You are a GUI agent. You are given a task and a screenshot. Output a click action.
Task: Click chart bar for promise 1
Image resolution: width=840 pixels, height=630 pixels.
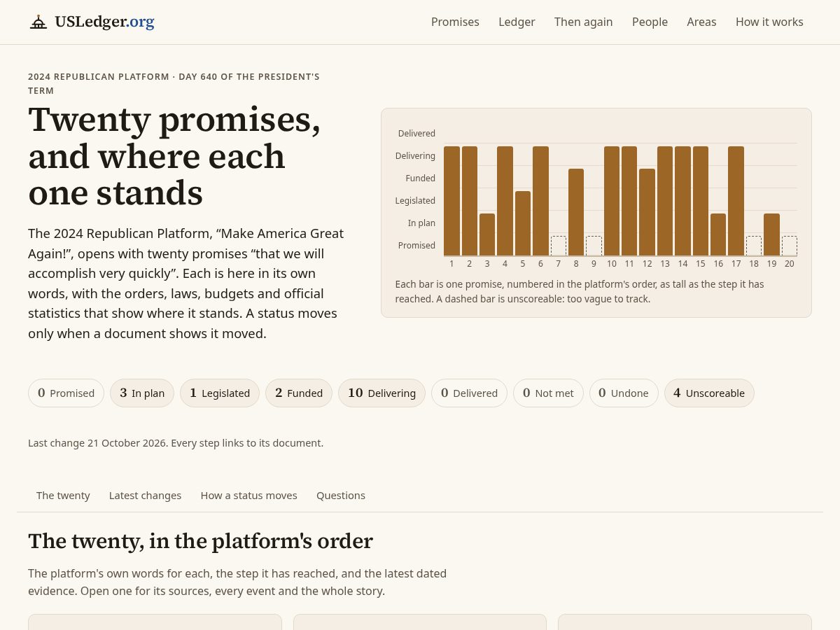(451, 201)
